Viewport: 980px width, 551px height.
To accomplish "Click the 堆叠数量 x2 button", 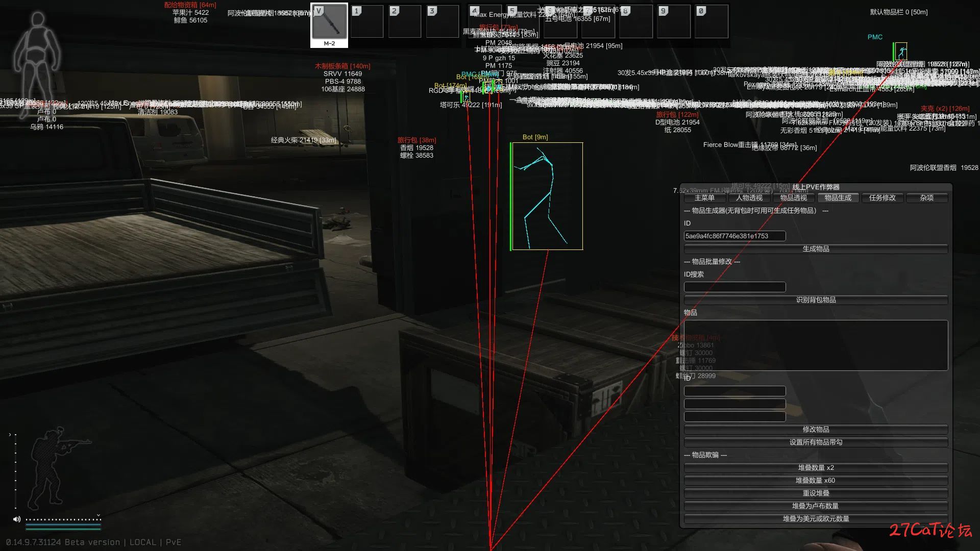I will click(816, 468).
